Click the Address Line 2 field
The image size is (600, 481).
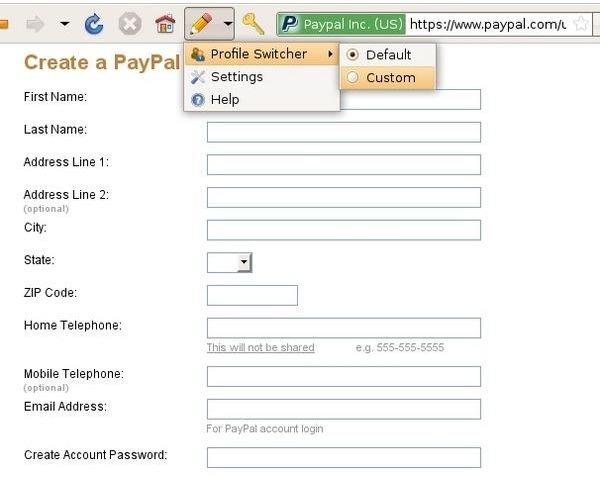pyautogui.click(x=344, y=197)
